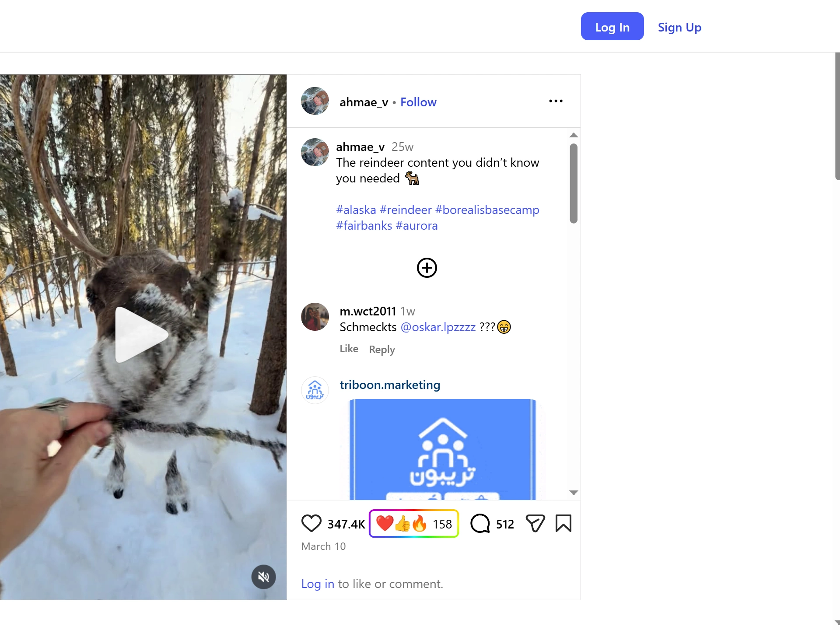This screenshot has height=630, width=840.
Task: Reply to m.wct2011's comment
Action: point(382,350)
